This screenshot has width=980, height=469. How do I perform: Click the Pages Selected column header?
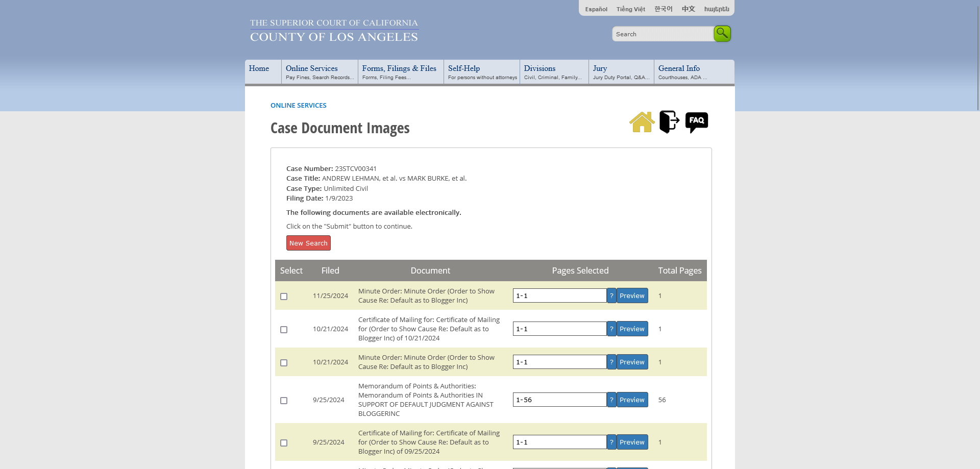[580, 270]
